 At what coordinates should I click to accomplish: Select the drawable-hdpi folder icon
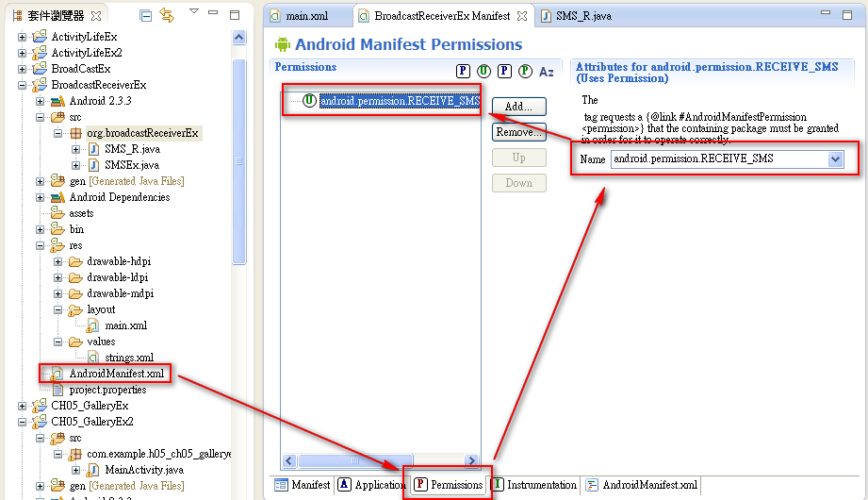pos(75,261)
